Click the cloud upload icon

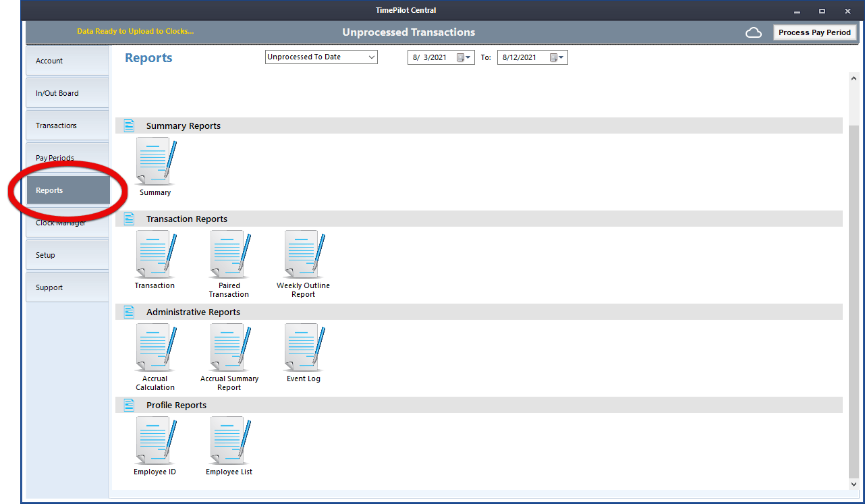click(x=754, y=32)
